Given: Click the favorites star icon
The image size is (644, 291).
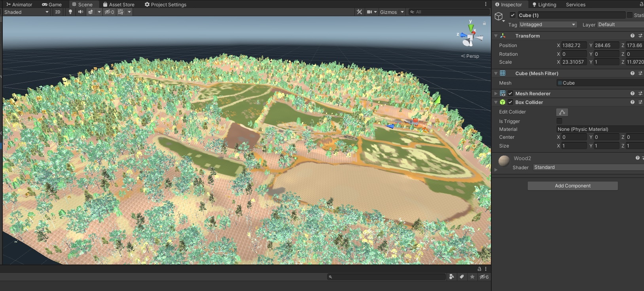Looking at the screenshot, I should [x=472, y=277].
